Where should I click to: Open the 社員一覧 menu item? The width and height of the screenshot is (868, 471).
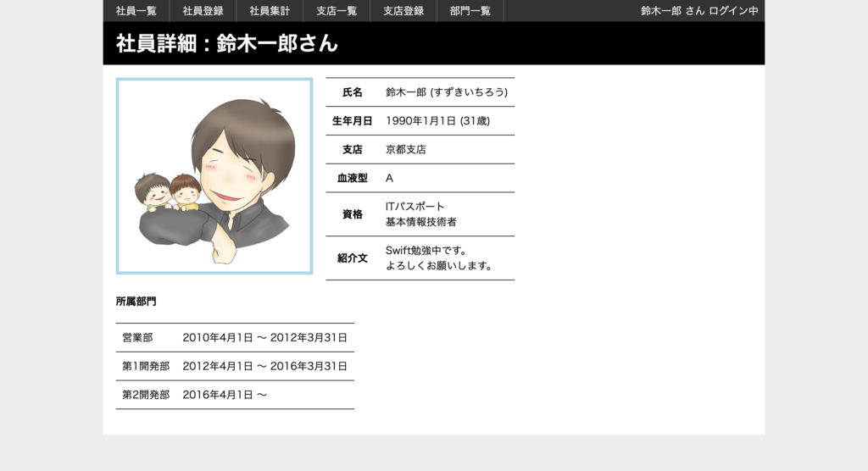click(x=136, y=11)
